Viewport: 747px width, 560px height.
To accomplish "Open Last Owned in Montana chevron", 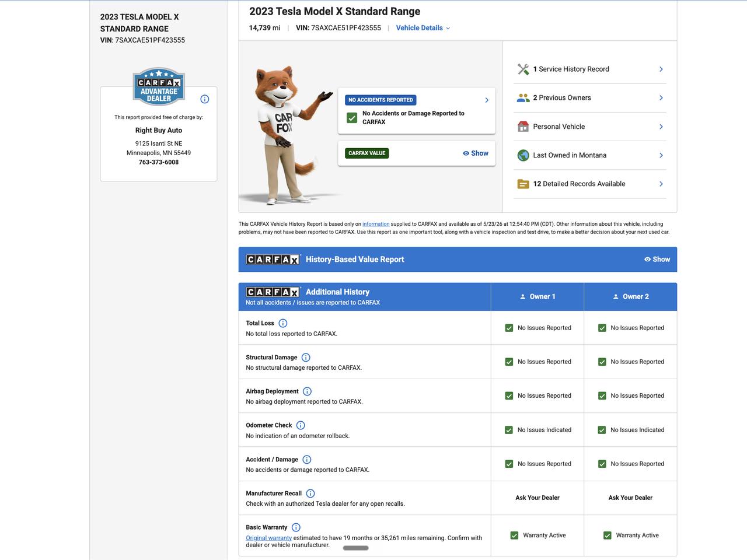I will click(x=661, y=155).
